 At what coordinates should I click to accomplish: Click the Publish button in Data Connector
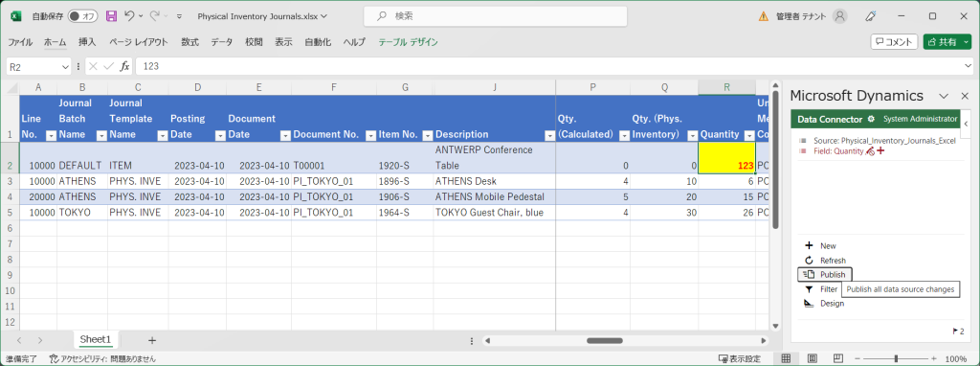(x=825, y=275)
